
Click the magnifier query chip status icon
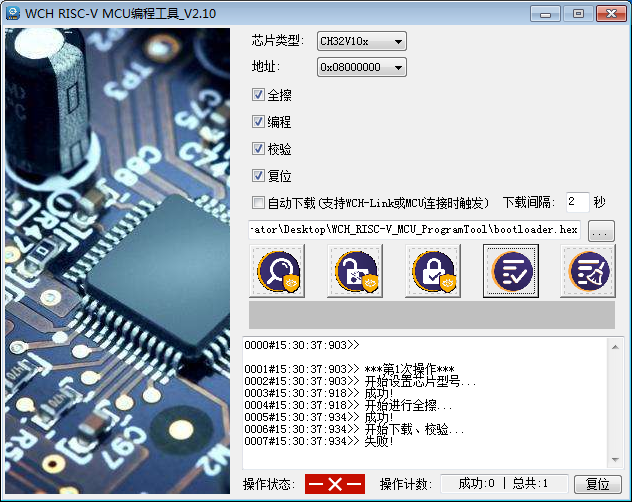tap(276, 270)
